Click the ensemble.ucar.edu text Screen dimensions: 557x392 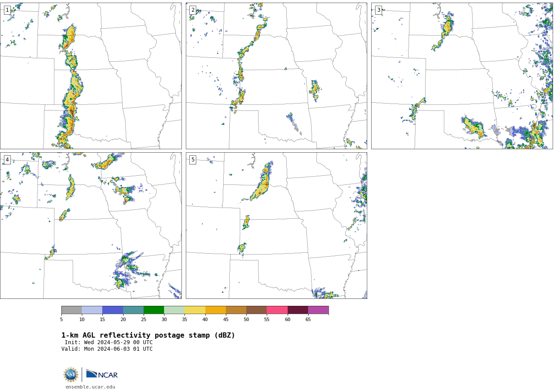91,387
